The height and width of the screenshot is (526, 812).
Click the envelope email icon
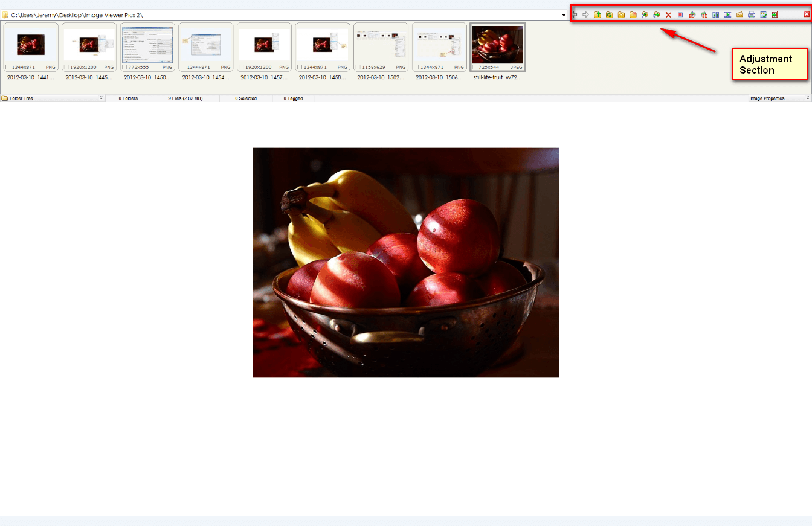pyautogui.click(x=739, y=14)
